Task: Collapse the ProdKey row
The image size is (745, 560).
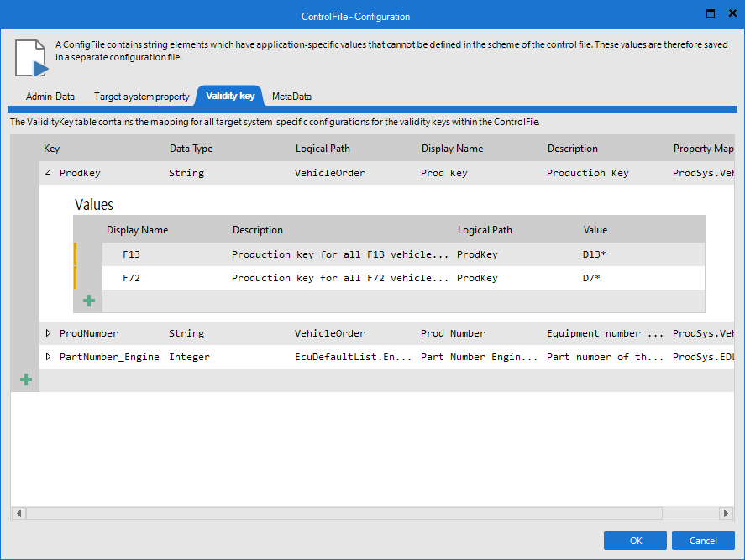Action: 48,173
